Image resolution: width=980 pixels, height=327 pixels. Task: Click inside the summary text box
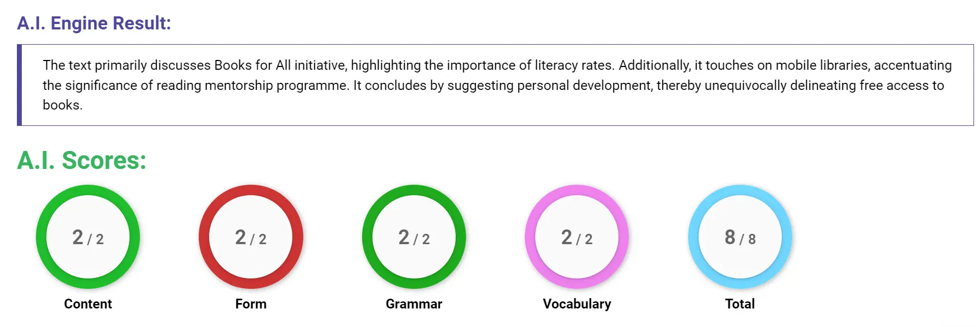(x=490, y=84)
